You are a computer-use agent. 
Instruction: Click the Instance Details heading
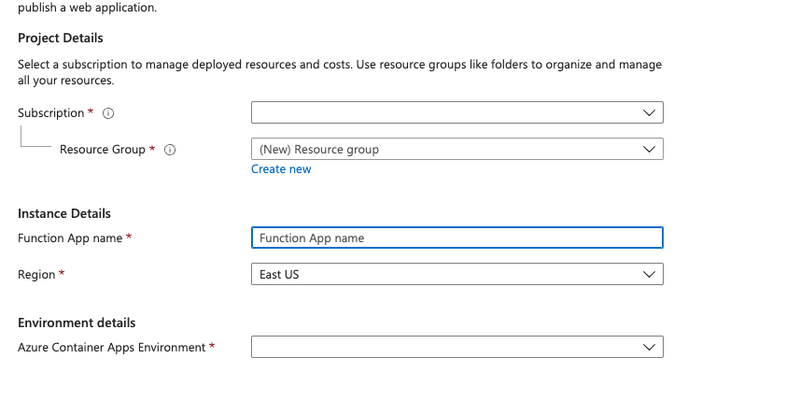(64, 213)
